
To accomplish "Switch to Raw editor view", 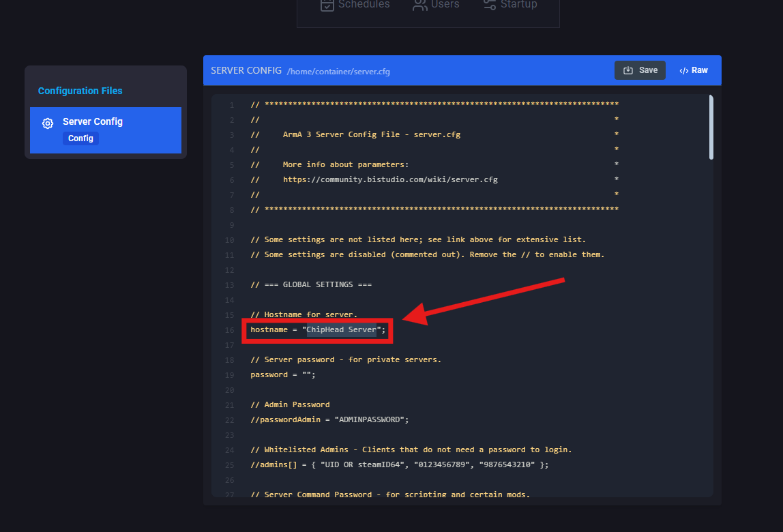I will (694, 70).
